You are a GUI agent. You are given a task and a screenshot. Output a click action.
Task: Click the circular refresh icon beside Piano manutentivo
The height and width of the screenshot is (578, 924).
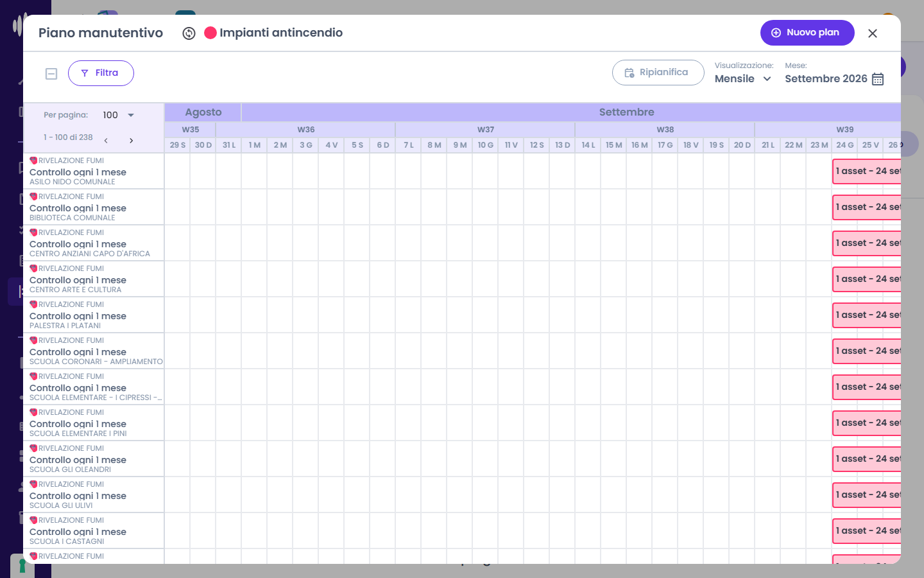(189, 33)
